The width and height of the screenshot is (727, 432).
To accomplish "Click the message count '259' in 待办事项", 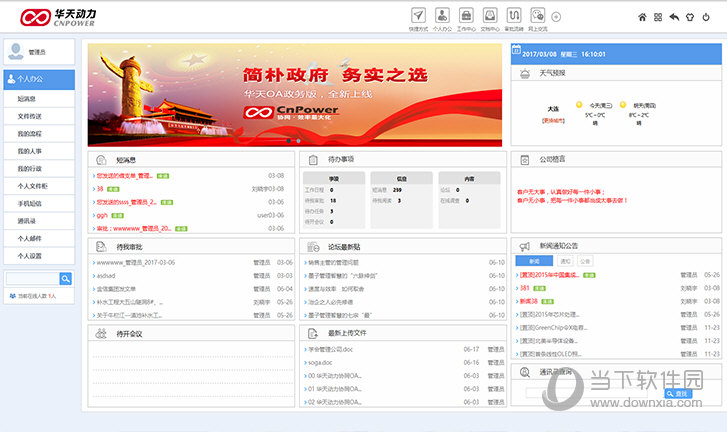I will coord(397,190).
